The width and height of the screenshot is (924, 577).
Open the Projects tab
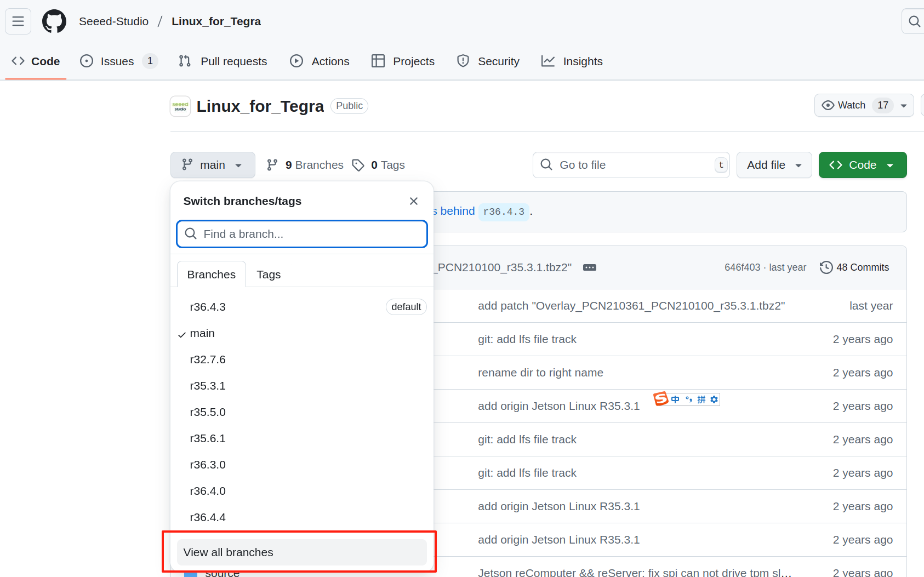click(x=403, y=61)
